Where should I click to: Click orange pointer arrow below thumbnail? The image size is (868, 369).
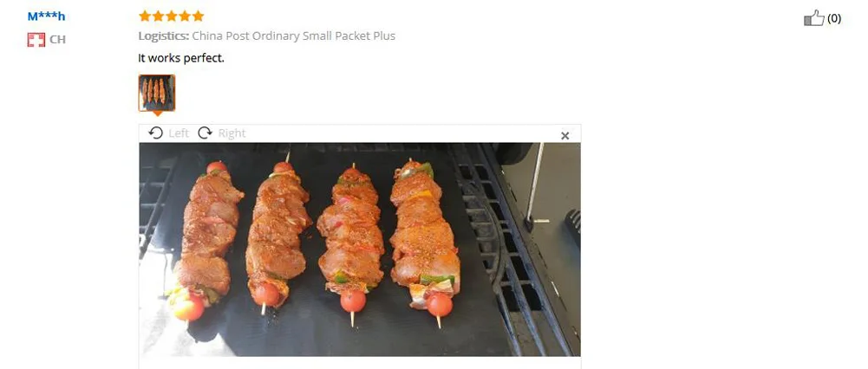point(157,113)
